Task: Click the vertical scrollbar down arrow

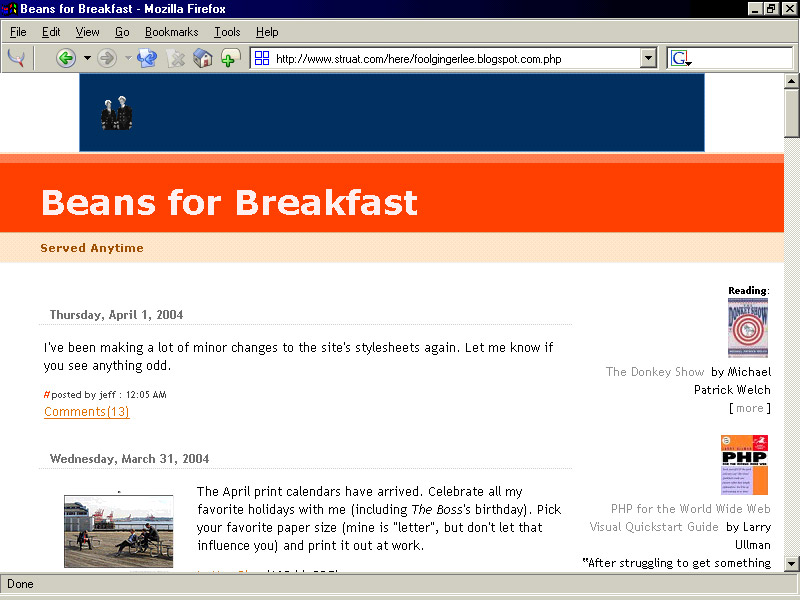Action: tap(791, 563)
